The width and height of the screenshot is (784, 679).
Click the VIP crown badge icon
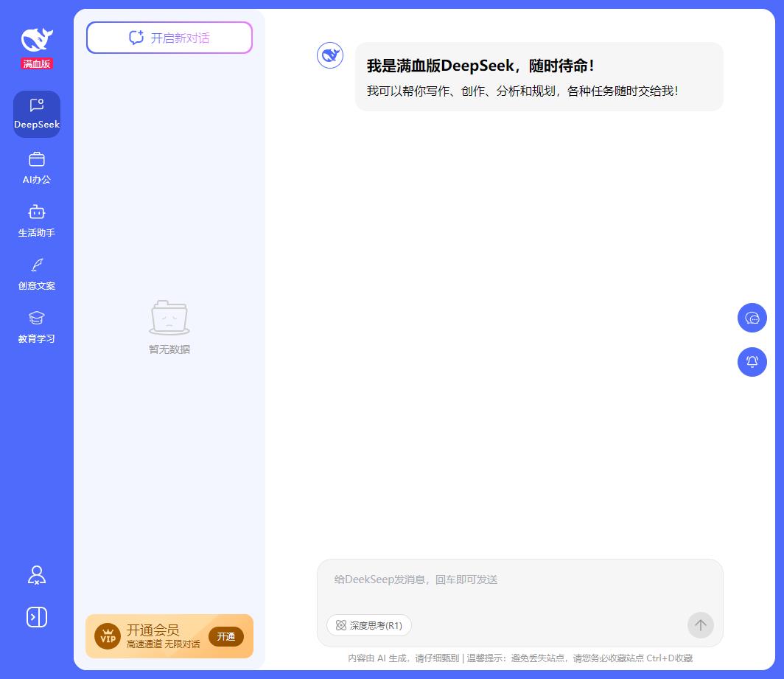pyautogui.click(x=108, y=636)
